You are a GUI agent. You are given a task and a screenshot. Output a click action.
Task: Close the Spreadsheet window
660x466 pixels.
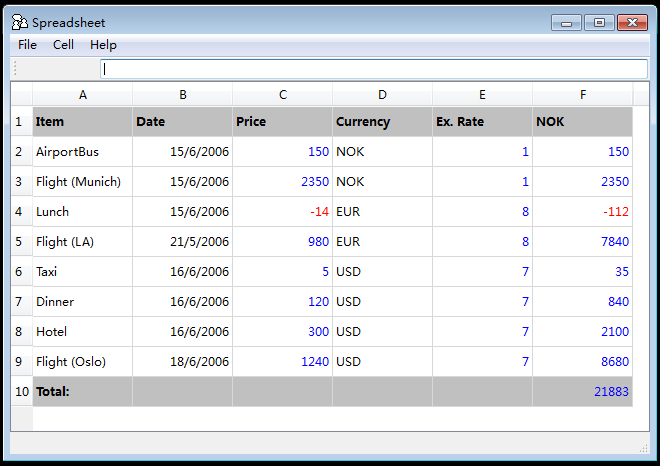pos(632,23)
